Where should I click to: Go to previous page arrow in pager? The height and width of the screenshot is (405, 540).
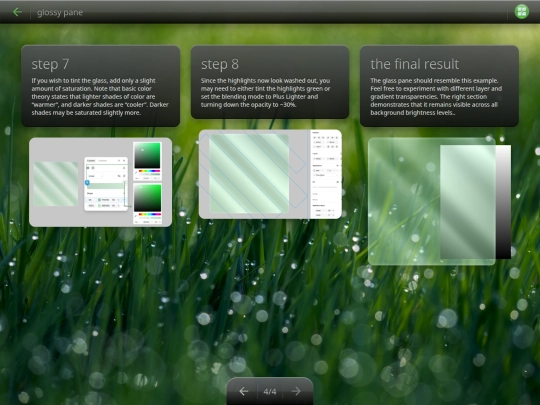click(244, 391)
